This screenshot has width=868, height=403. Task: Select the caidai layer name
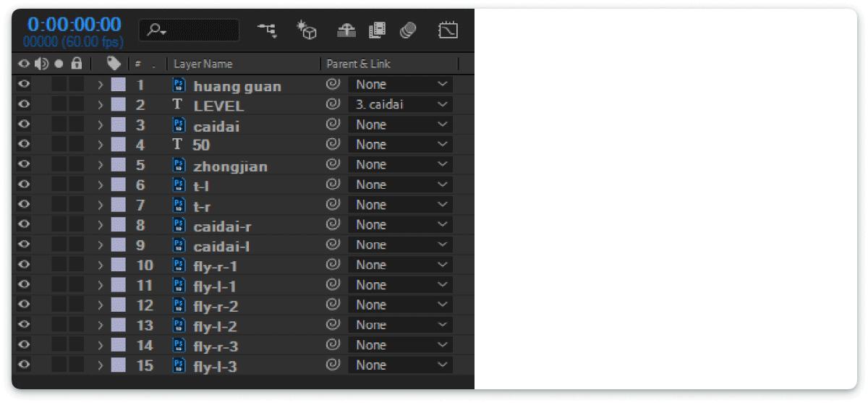[216, 127]
